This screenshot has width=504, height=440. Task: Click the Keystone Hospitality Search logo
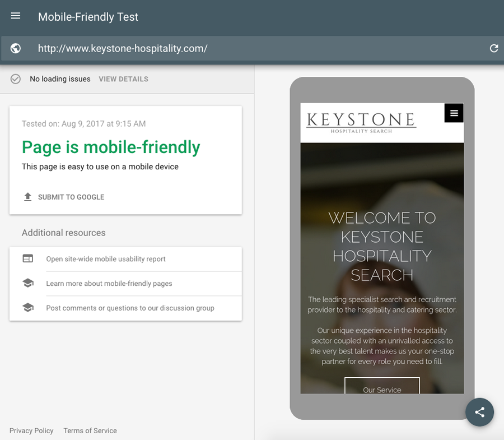point(361,123)
